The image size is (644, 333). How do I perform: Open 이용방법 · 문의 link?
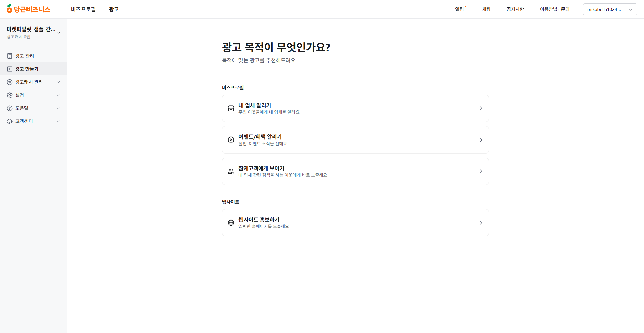coord(554,9)
